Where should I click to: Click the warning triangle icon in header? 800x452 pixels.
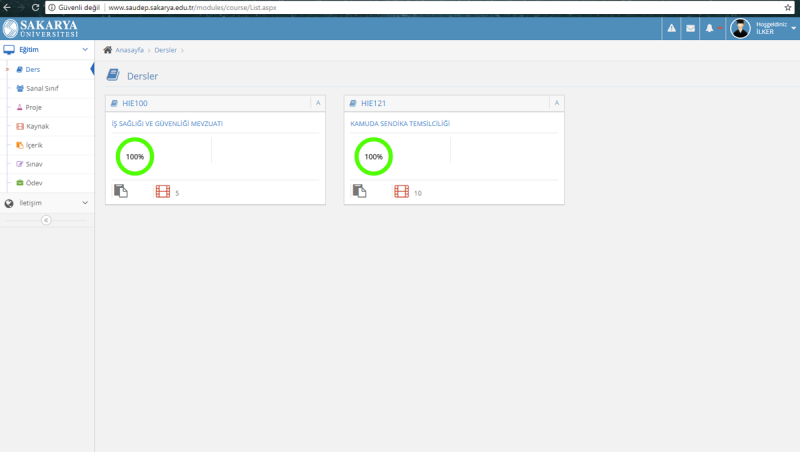pos(671,28)
